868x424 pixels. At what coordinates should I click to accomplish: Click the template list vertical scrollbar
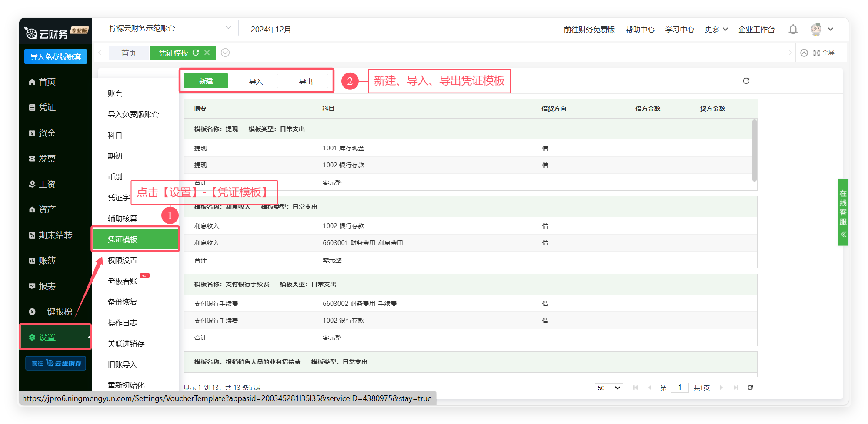[754, 150]
